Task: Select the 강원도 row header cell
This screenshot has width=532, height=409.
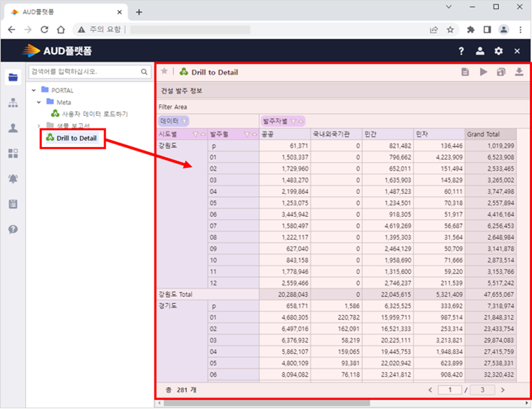Action: [x=182, y=214]
